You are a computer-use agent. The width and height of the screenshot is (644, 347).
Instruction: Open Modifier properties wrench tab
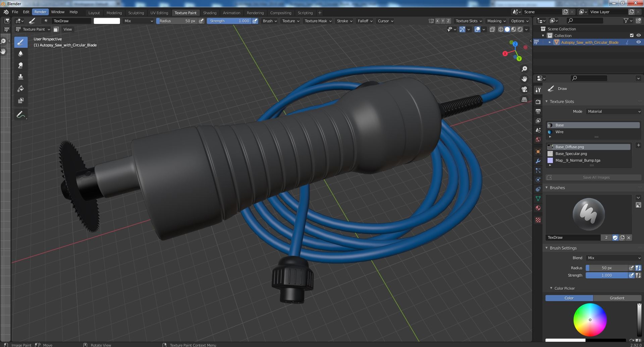click(538, 161)
